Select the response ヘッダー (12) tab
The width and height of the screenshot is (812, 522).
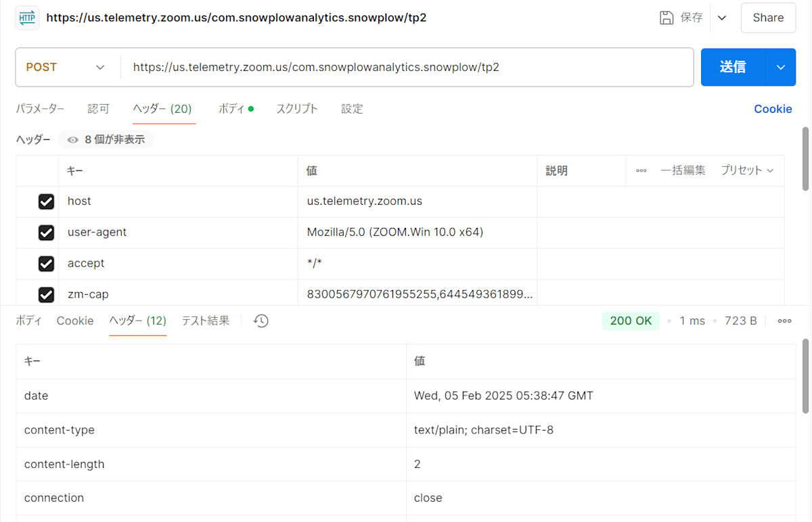138,321
